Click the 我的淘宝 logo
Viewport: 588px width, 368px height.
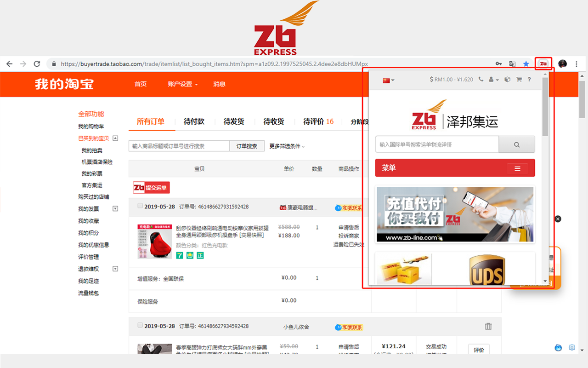pos(64,84)
